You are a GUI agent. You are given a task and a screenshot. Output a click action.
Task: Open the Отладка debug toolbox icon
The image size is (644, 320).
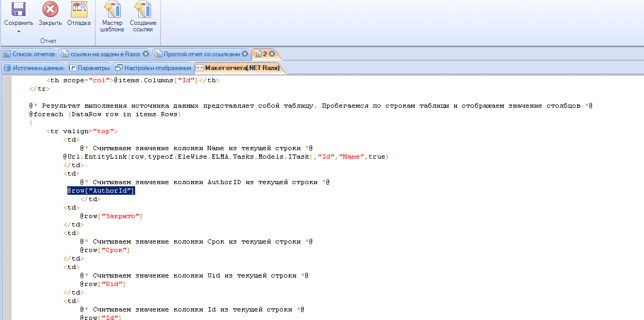click(x=79, y=10)
